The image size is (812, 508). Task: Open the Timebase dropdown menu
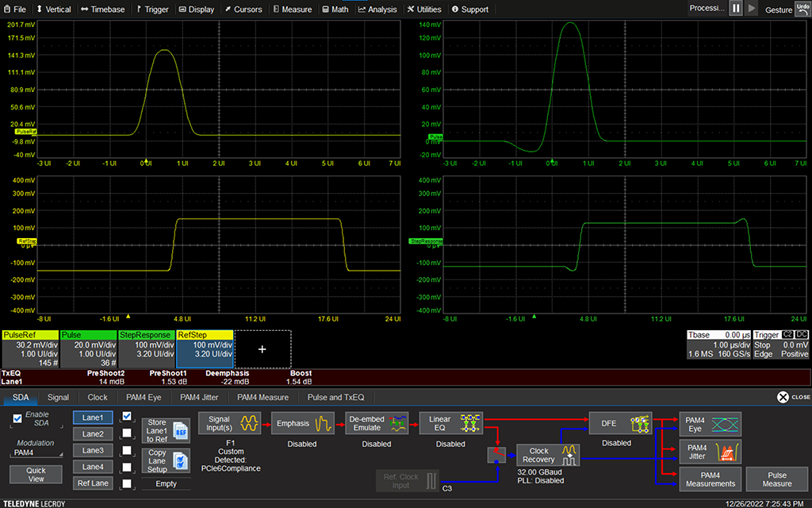(x=105, y=10)
